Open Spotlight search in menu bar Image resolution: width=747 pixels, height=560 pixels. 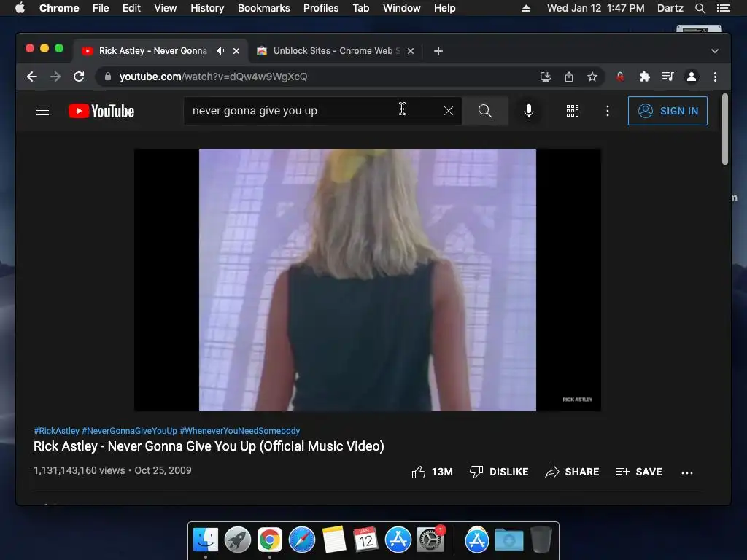point(700,8)
